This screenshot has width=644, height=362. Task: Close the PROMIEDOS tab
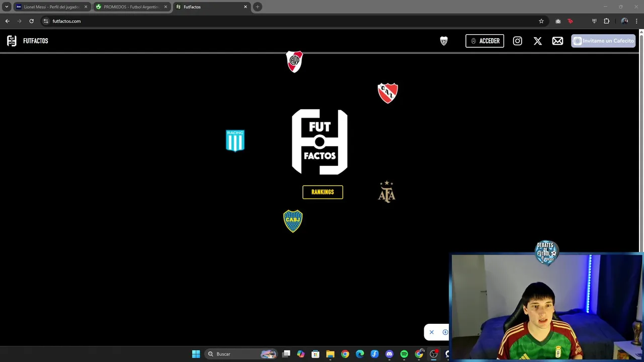pos(166,7)
